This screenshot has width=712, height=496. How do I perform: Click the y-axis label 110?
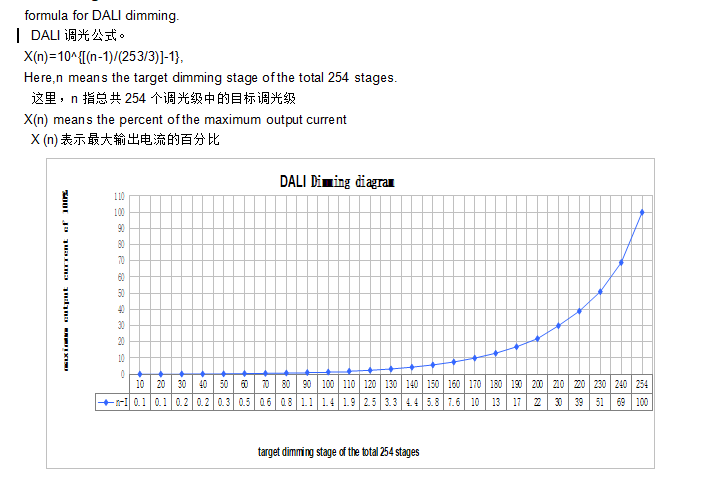[119, 196]
